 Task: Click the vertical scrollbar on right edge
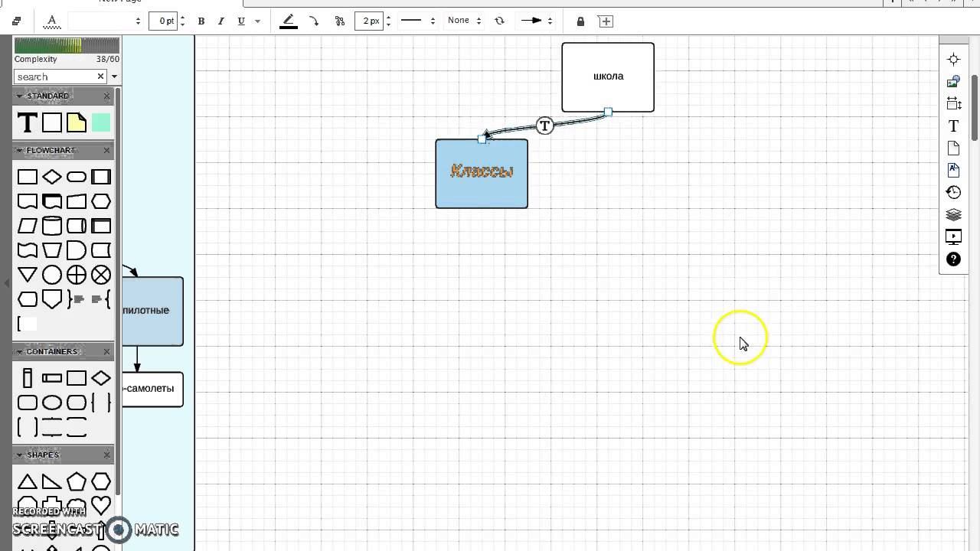coord(975,107)
